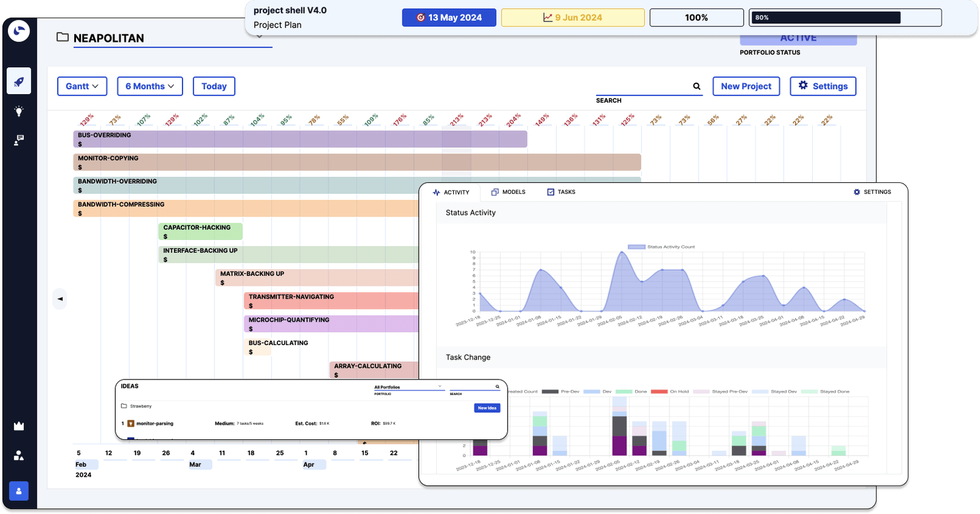
Task: Select the Activity tab
Action: [x=451, y=192]
